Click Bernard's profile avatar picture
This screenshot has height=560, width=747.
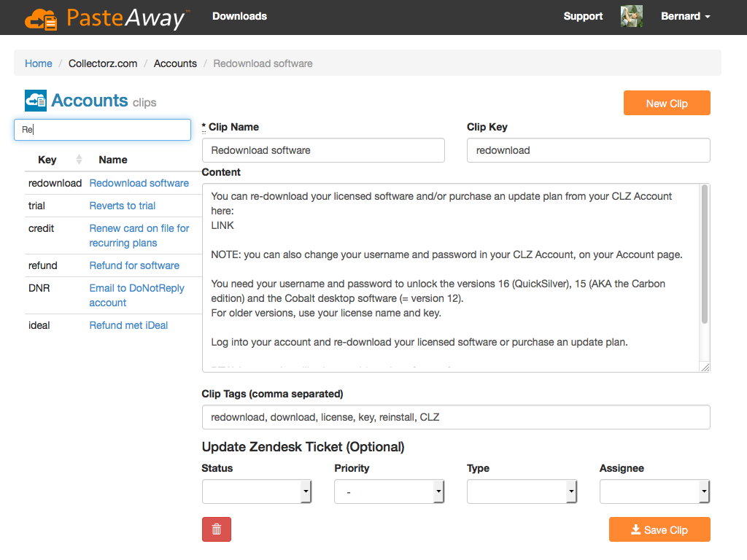tap(632, 17)
